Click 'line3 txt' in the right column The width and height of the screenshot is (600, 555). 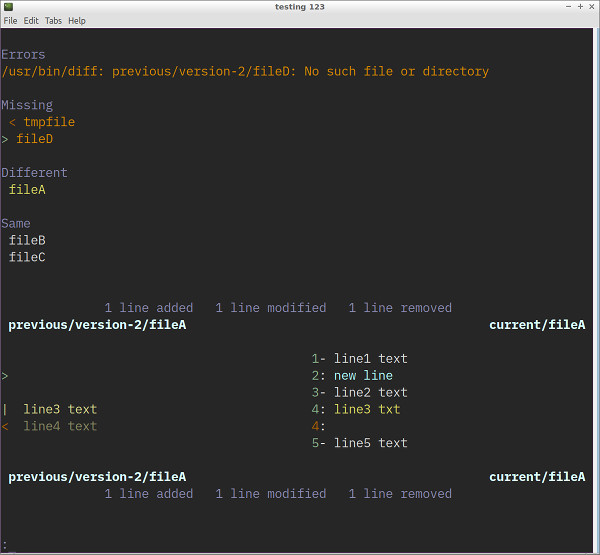click(x=367, y=409)
